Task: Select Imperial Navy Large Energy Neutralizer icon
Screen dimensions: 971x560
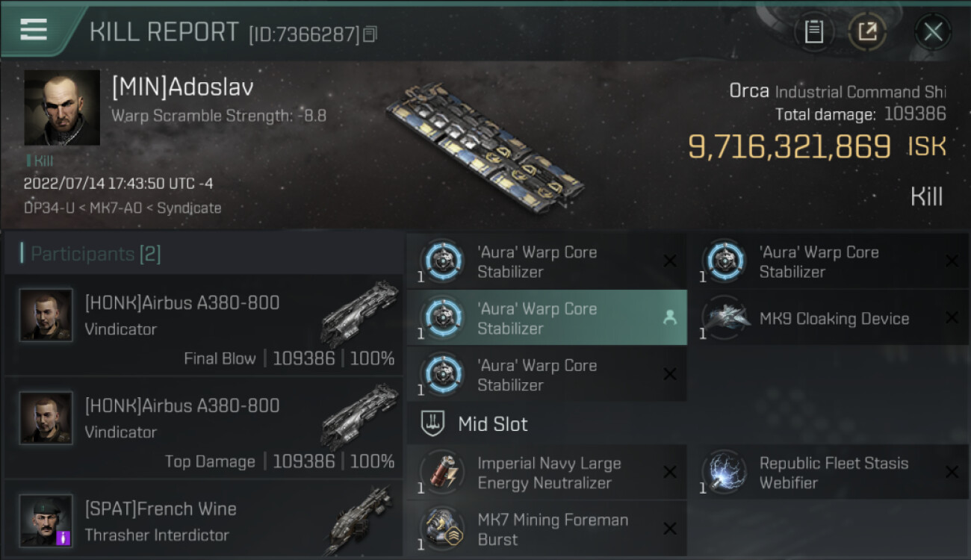Action: (x=442, y=472)
